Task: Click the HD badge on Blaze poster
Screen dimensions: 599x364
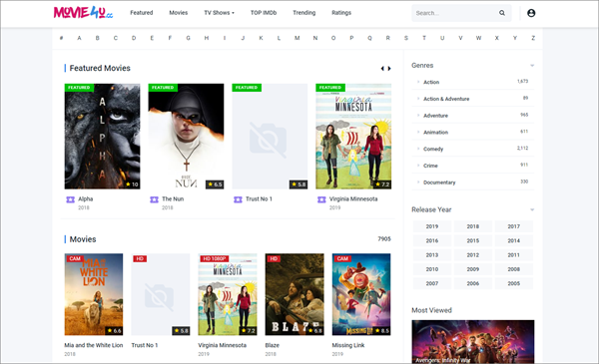Action: [x=274, y=258]
